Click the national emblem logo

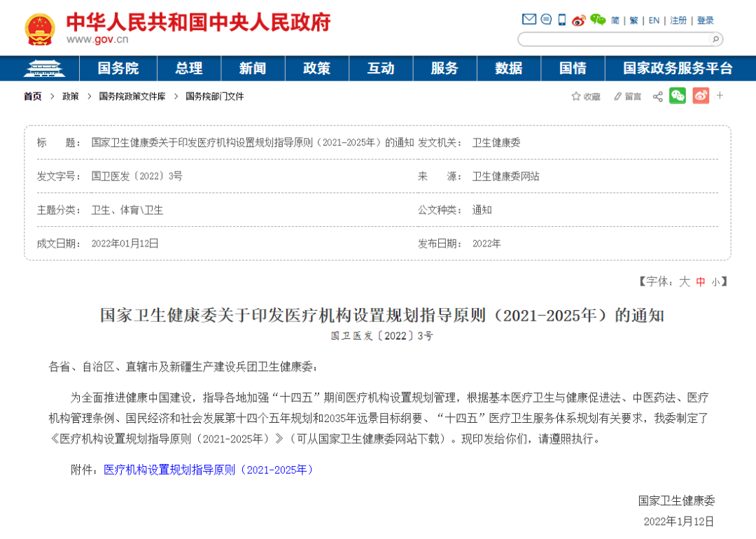pos(39,30)
